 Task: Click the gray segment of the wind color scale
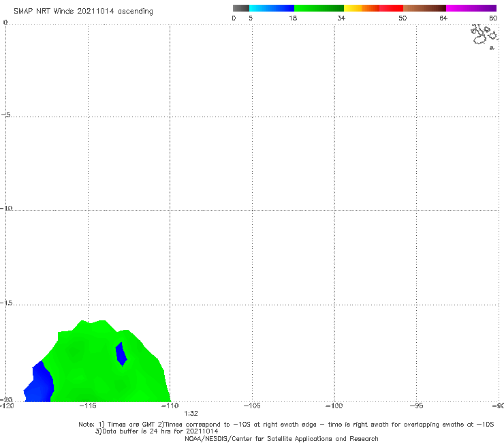click(x=240, y=8)
